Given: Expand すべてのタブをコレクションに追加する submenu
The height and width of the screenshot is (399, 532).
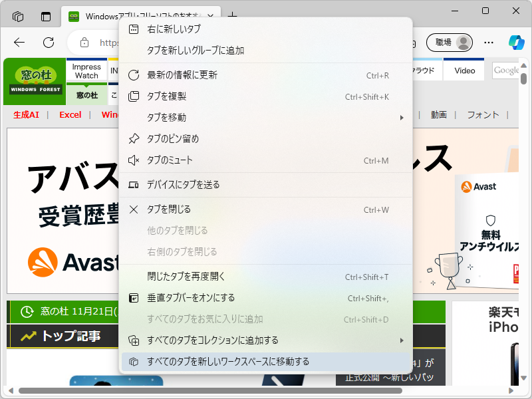Looking at the screenshot, I should click(x=265, y=340).
